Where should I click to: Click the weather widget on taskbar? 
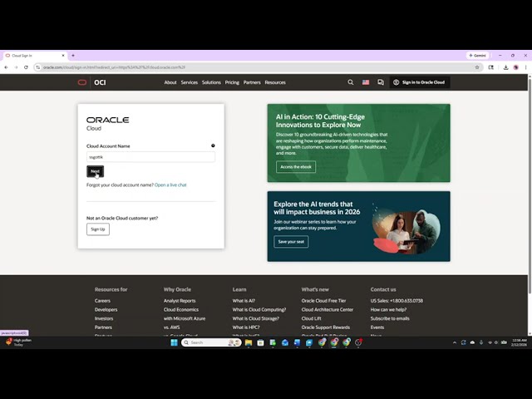pyautogui.click(x=19, y=342)
